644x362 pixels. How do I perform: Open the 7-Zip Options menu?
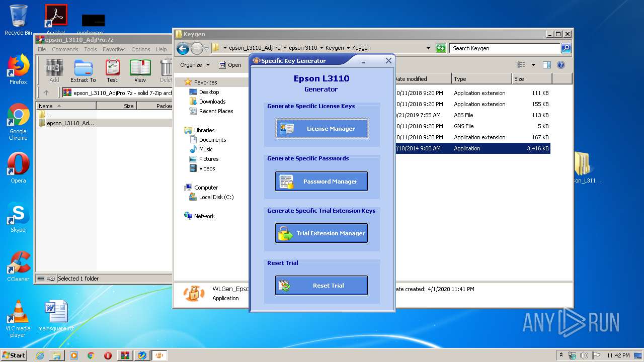pyautogui.click(x=141, y=49)
